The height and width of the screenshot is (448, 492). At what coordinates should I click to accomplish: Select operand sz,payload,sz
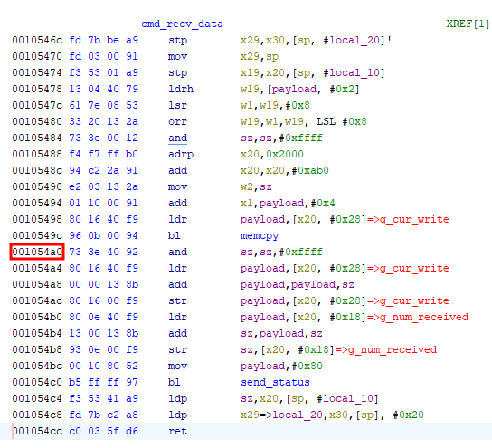(x=281, y=333)
